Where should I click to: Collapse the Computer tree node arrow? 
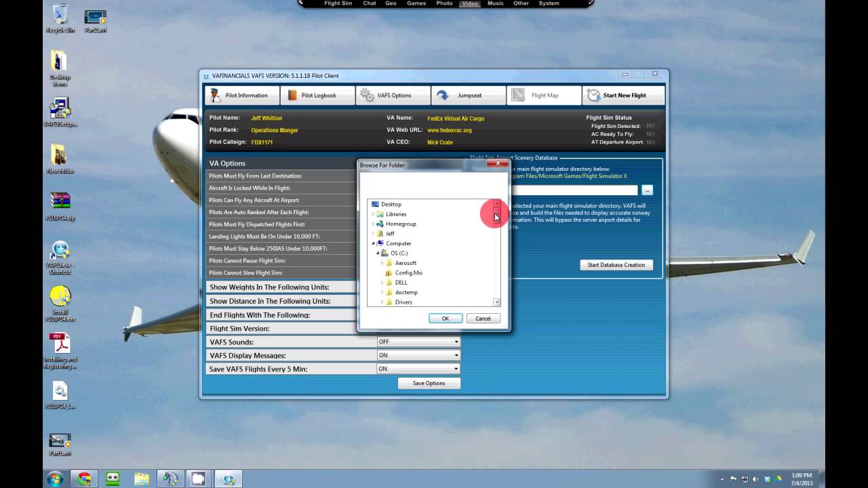[x=373, y=243]
